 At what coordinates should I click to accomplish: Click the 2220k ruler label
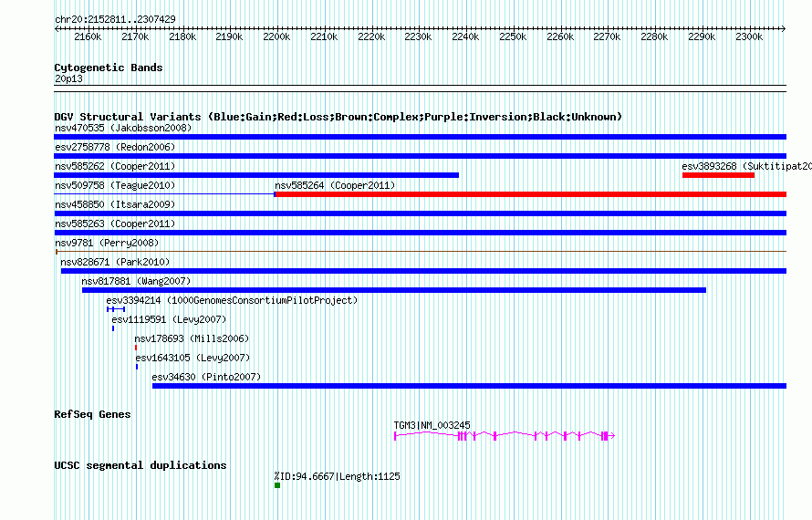[371, 36]
